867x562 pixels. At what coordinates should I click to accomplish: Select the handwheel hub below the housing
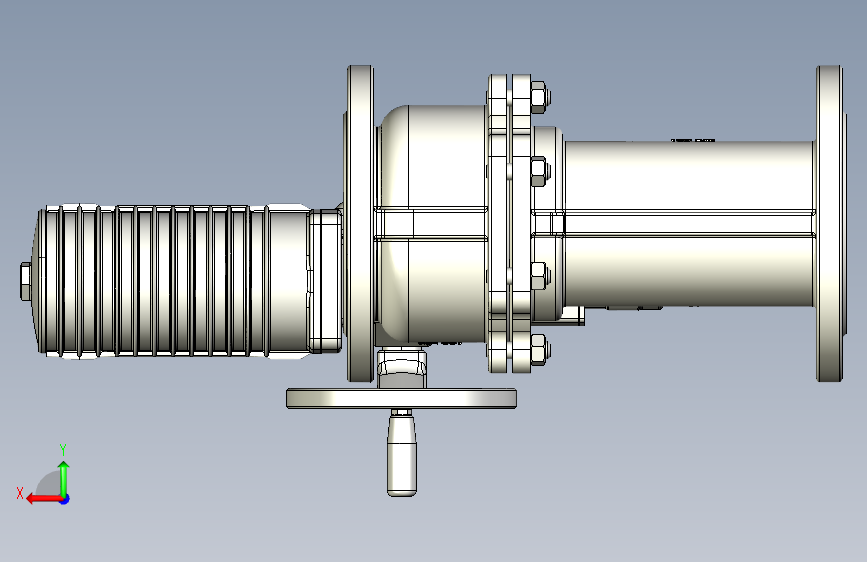tap(402, 368)
